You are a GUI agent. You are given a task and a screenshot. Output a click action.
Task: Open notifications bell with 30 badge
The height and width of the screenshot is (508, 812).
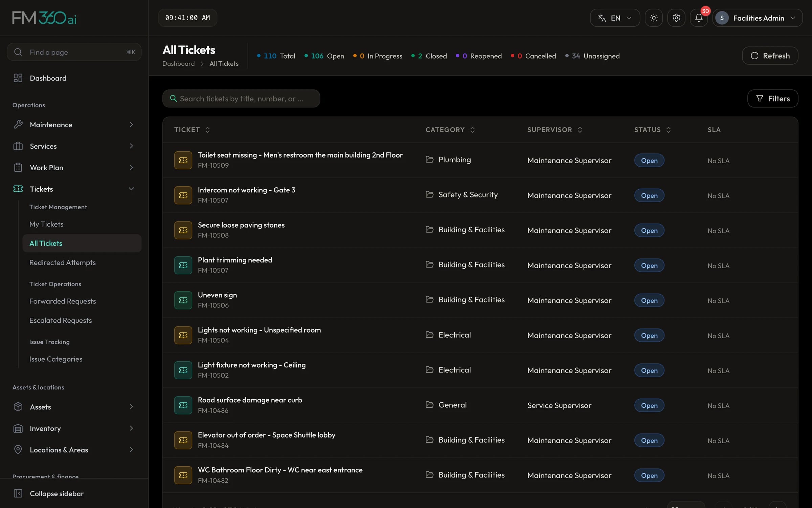click(x=699, y=18)
